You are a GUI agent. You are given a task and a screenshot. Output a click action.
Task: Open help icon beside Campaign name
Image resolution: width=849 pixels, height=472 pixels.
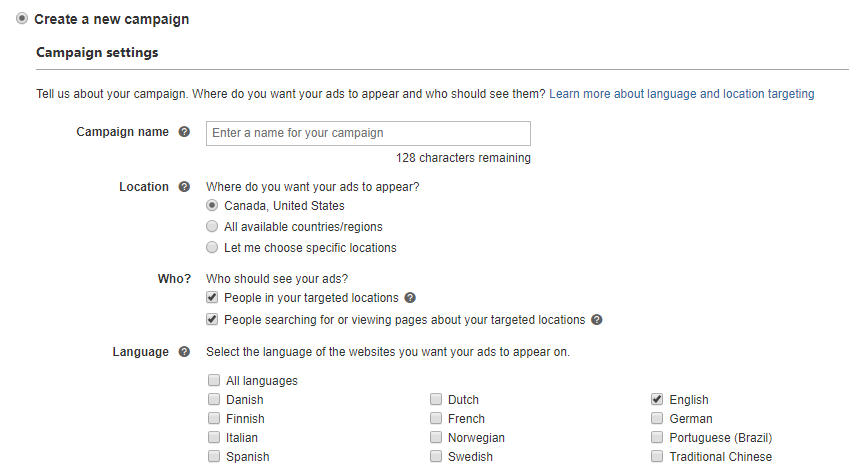pos(184,132)
